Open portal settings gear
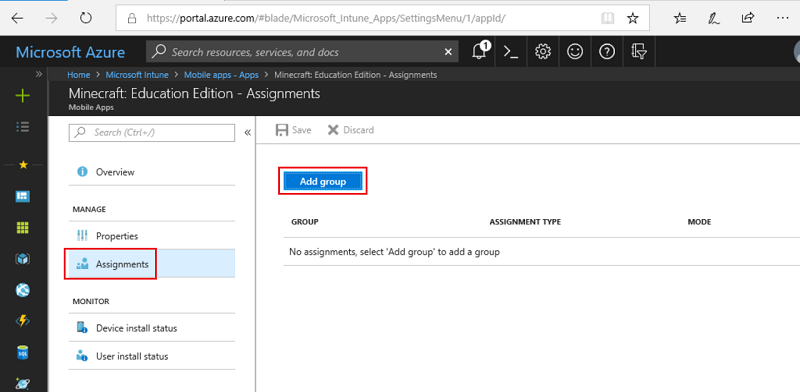The width and height of the screenshot is (800, 392). pyautogui.click(x=543, y=52)
